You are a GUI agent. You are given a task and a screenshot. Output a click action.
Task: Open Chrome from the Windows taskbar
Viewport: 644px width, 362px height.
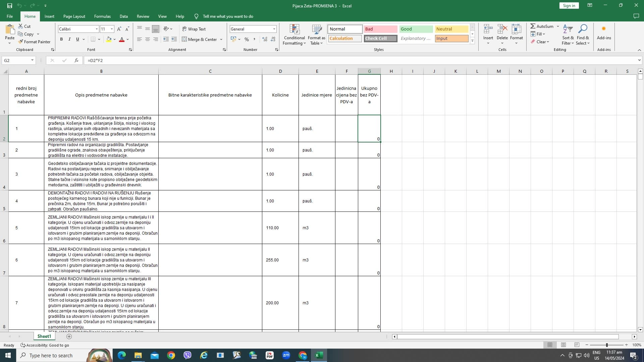(171, 355)
